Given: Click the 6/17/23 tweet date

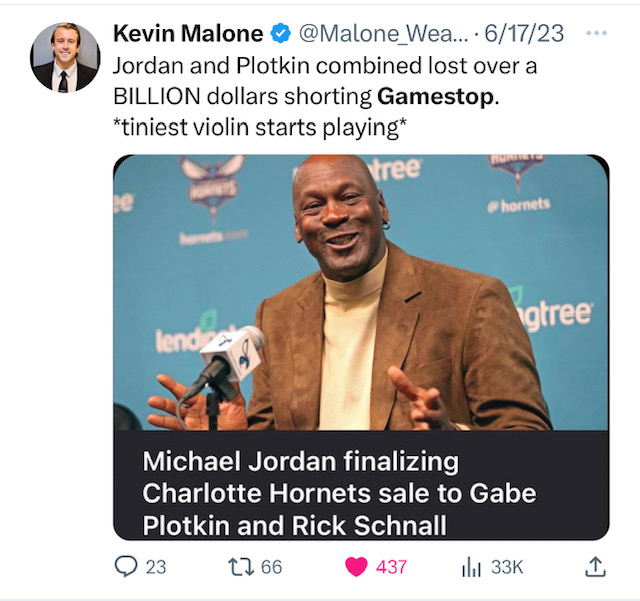Looking at the screenshot, I should pos(524,34).
